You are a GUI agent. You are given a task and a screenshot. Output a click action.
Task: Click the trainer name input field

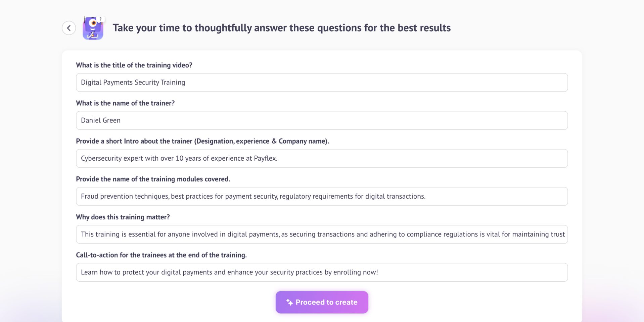(x=322, y=120)
